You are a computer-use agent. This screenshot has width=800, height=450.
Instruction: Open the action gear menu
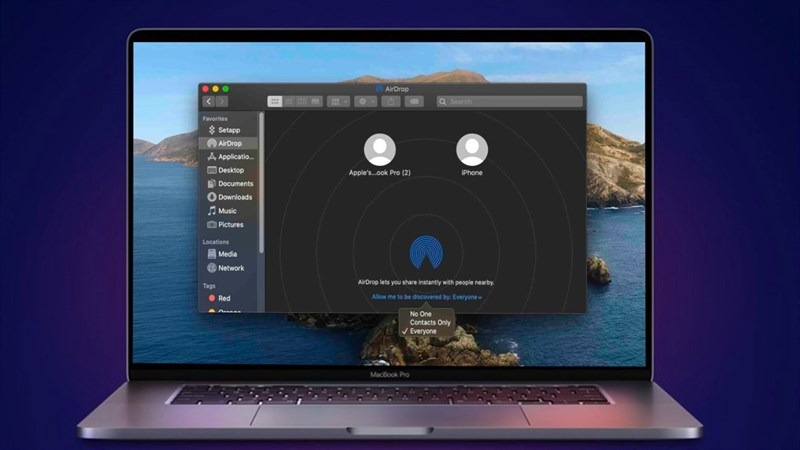click(366, 102)
